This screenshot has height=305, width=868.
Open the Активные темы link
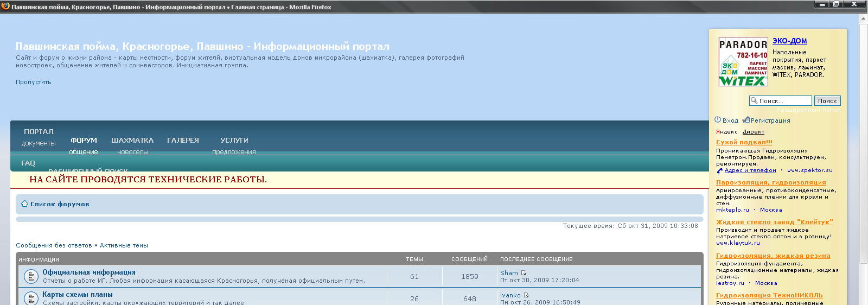point(124,245)
